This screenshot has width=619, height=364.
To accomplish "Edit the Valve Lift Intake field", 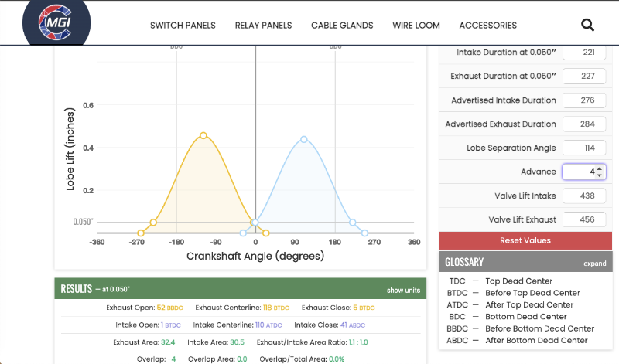I will (x=584, y=196).
